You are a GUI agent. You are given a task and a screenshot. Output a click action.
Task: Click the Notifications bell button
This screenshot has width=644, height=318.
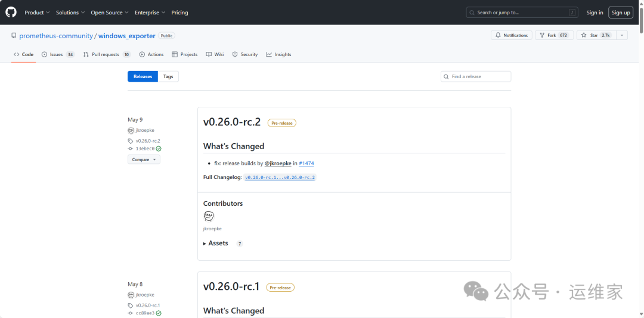tap(512, 35)
